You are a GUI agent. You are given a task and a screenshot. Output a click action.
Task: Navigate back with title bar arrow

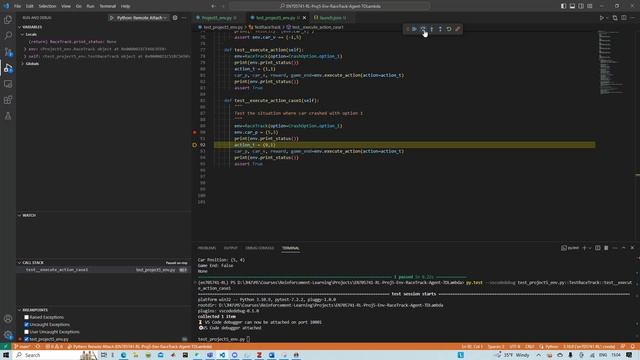point(213,6)
